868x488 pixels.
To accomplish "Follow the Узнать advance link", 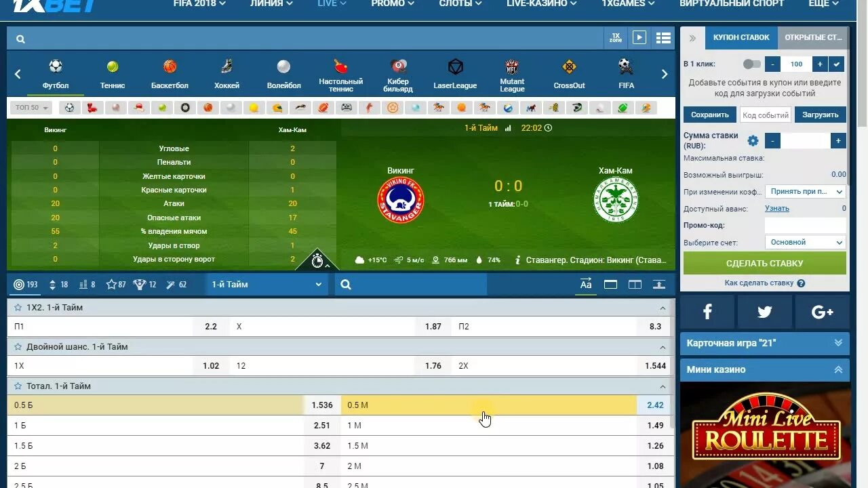I will [x=777, y=209].
